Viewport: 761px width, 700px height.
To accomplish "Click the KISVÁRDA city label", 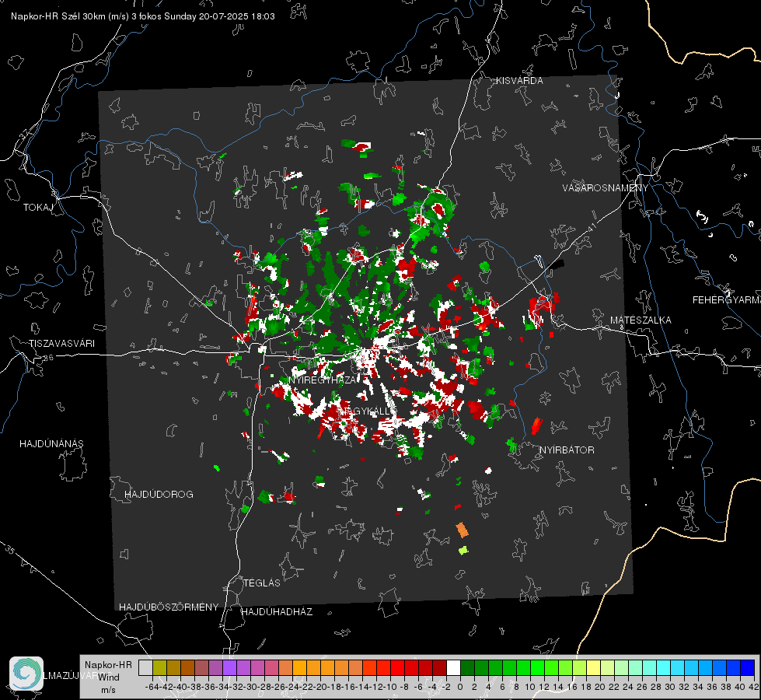I will (519, 81).
